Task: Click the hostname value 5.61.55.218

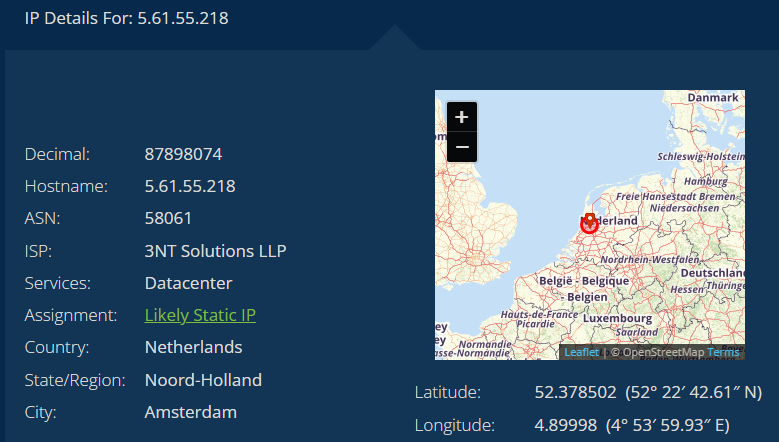Action: (190, 186)
